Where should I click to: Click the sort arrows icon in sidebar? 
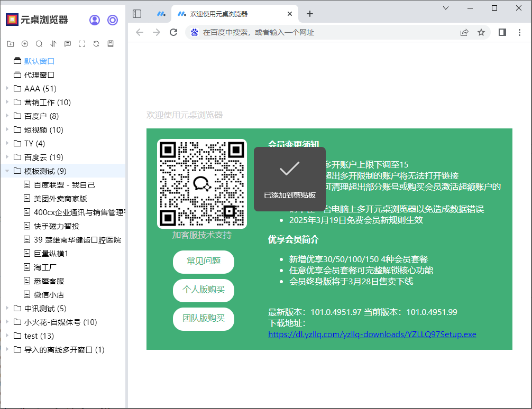(x=53, y=44)
